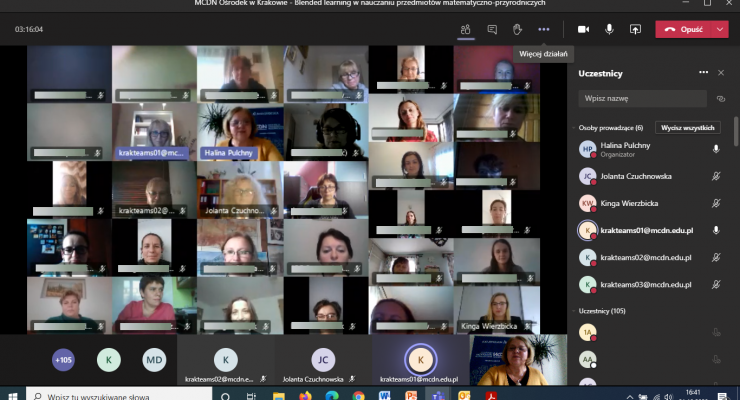Click the Opuść leave button

685,29
